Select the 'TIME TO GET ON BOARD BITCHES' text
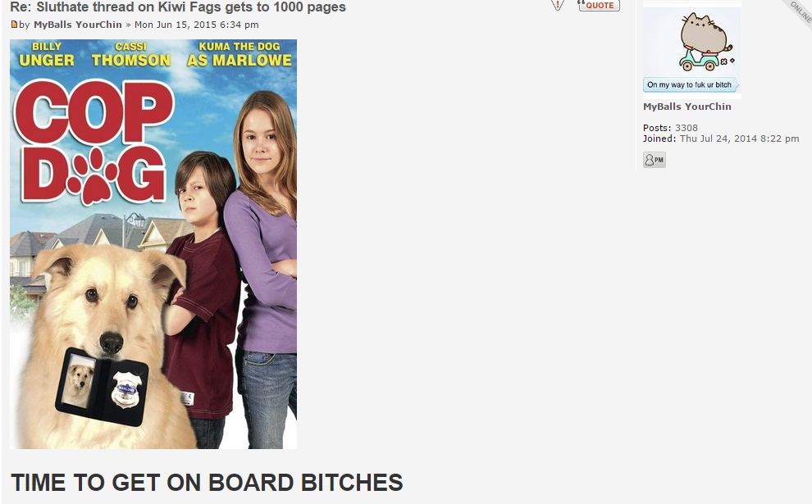The width and height of the screenshot is (812, 504). coord(207,483)
